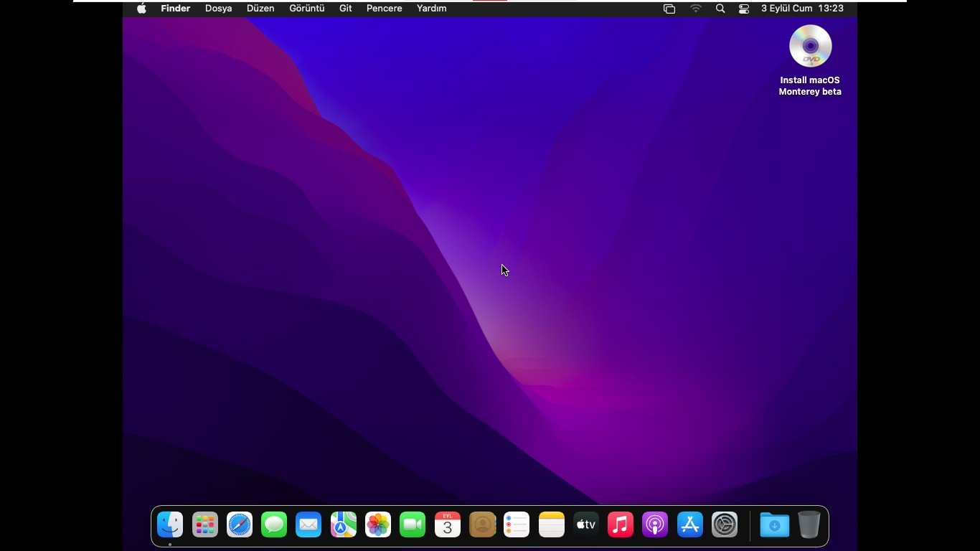
Task: Open Finder from the Dock
Action: click(x=170, y=525)
